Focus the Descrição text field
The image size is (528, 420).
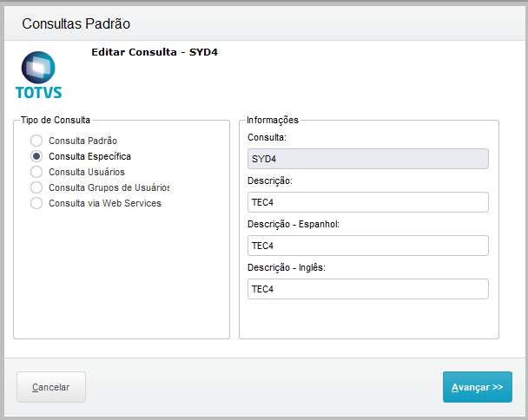tap(367, 202)
